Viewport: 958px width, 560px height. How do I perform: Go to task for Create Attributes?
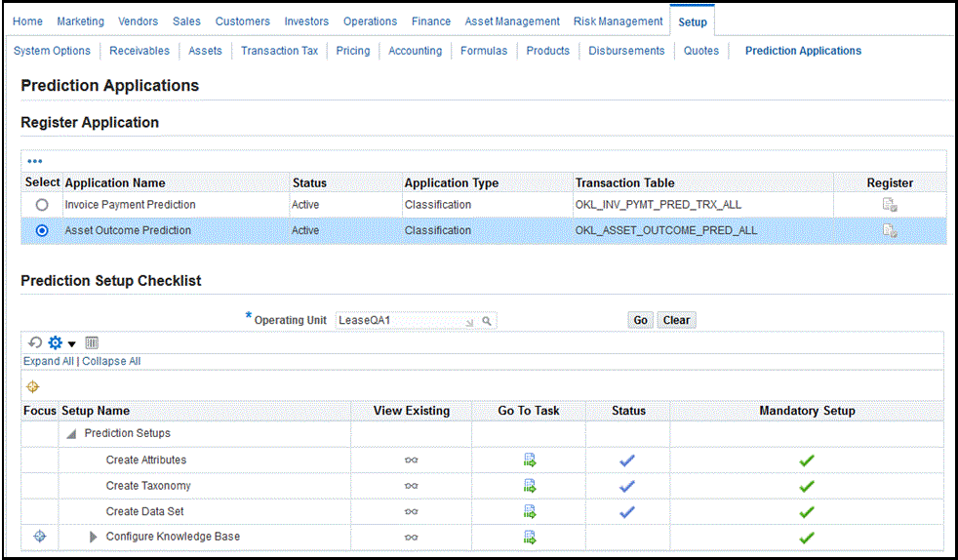[x=529, y=460]
